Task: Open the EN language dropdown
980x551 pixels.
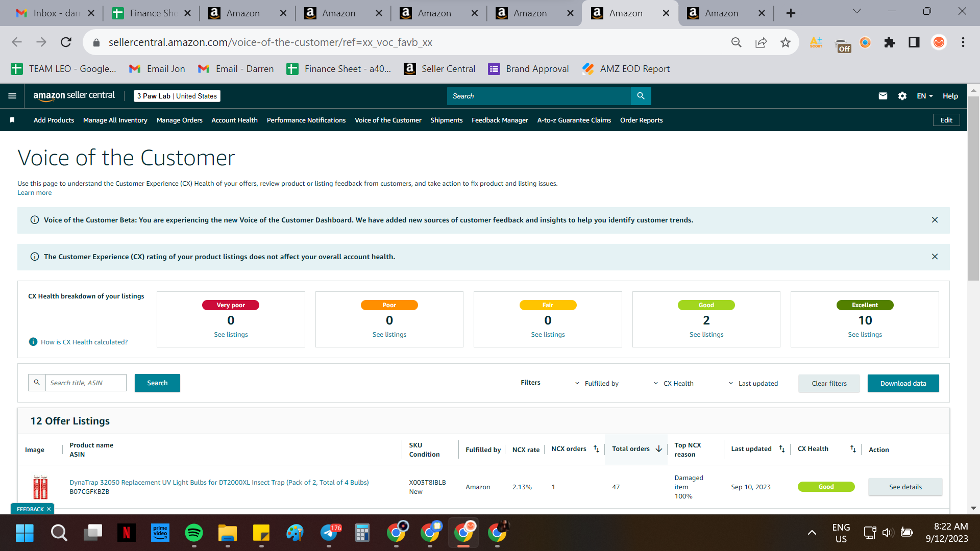Action: [924, 96]
